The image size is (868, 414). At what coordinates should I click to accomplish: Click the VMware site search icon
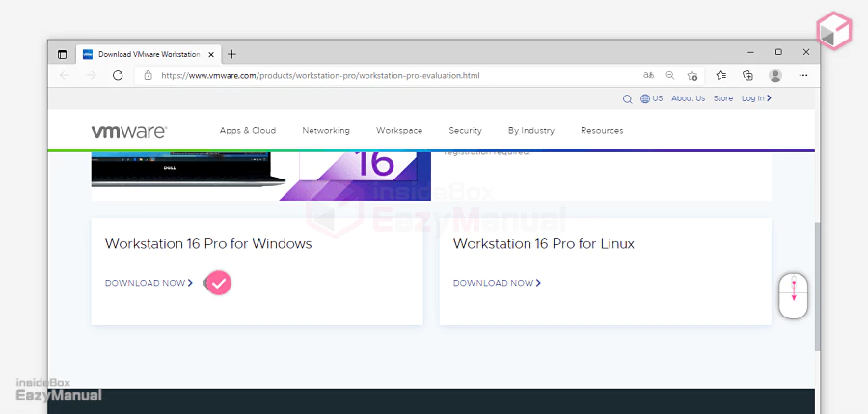[627, 99]
